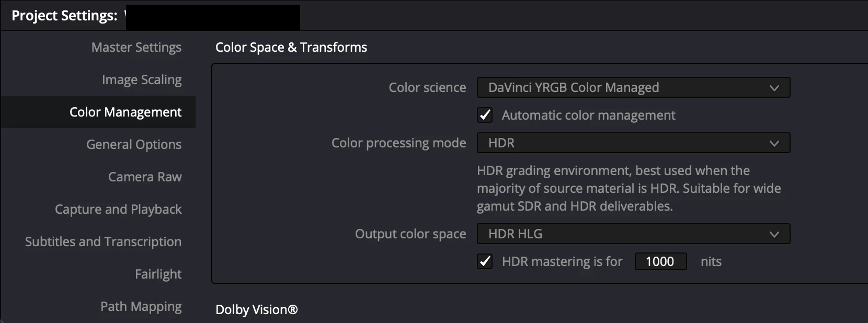This screenshot has width=868, height=323.
Task: Open the Path Mapping section
Action: [141, 306]
